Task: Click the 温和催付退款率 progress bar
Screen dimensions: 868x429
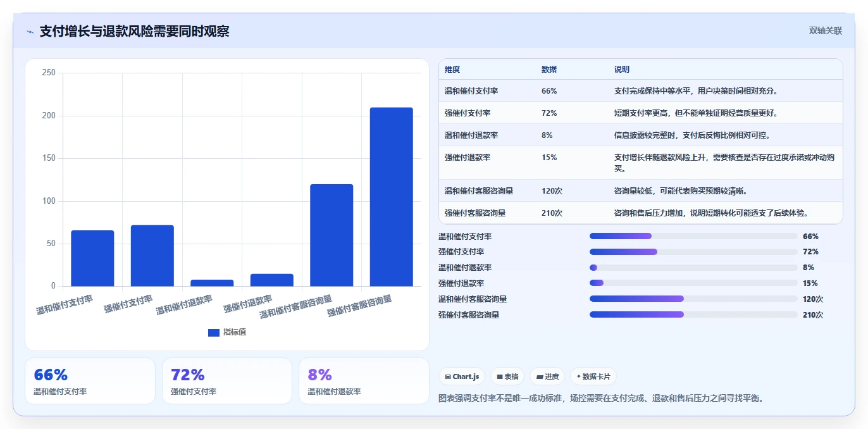Action: (x=693, y=268)
